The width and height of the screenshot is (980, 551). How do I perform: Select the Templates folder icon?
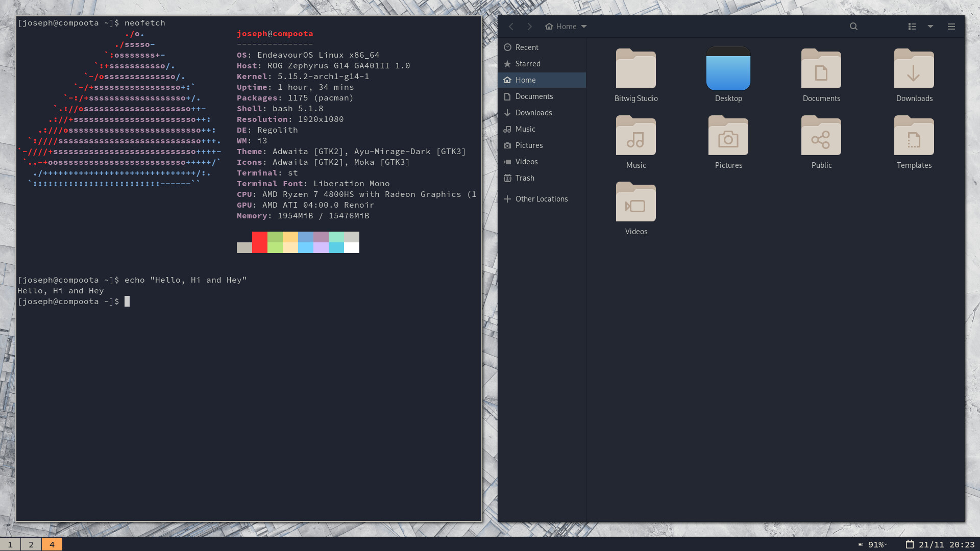click(x=914, y=136)
